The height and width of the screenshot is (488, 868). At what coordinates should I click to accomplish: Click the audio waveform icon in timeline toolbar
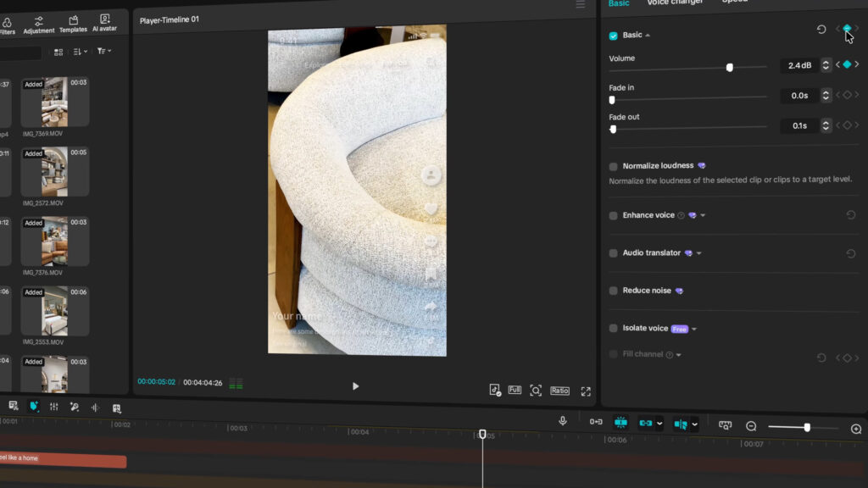(95, 408)
